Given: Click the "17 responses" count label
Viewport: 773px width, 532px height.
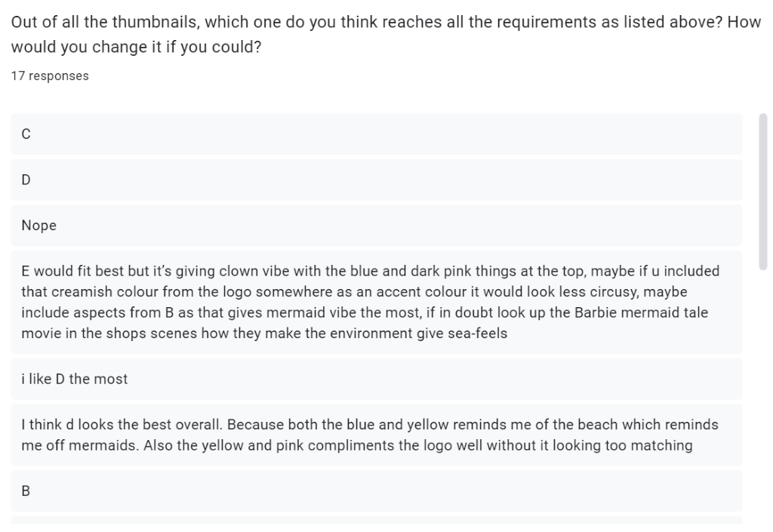Looking at the screenshot, I should (x=50, y=76).
